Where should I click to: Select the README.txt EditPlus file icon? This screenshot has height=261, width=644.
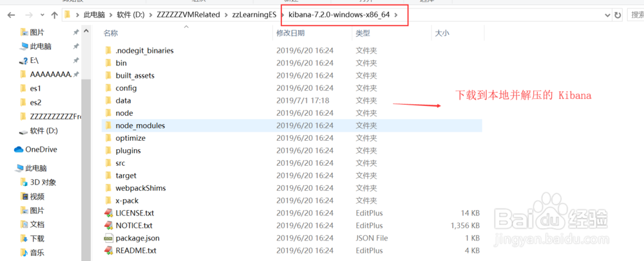point(108,250)
